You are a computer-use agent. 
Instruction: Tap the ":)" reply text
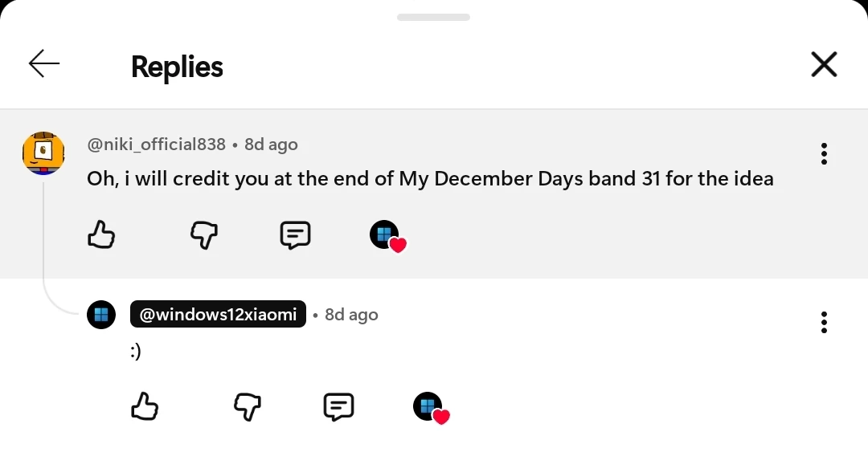tap(136, 352)
